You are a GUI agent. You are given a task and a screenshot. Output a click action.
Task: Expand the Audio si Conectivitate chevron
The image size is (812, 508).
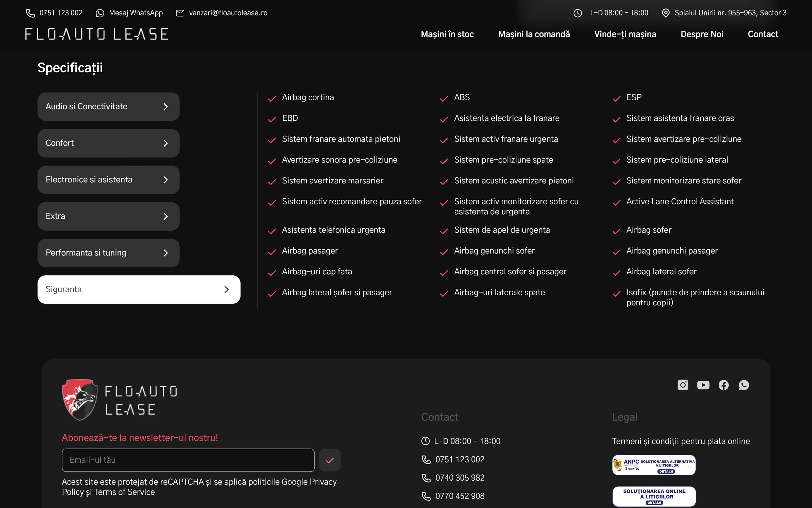pyautogui.click(x=165, y=106)
